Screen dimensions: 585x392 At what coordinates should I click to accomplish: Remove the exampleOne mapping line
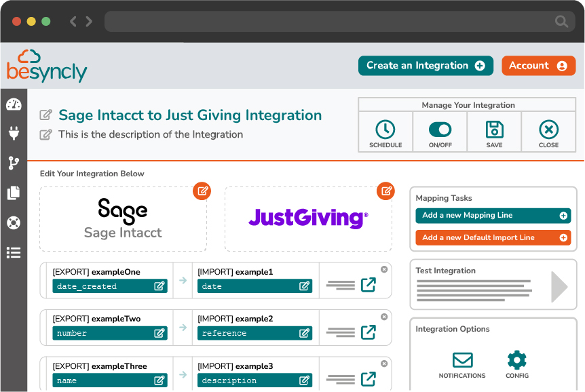pos(384,269)
